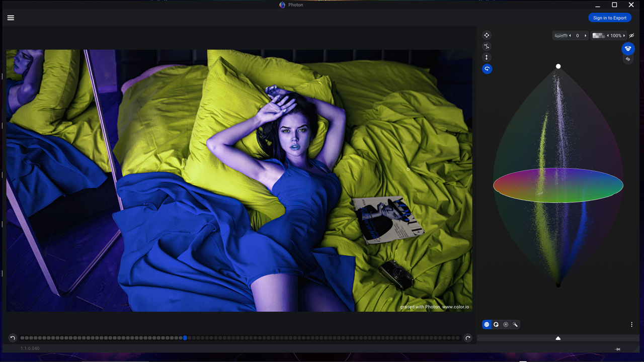Click the version text 1.1.0.040
644x362 pixels.
[30, 348]
